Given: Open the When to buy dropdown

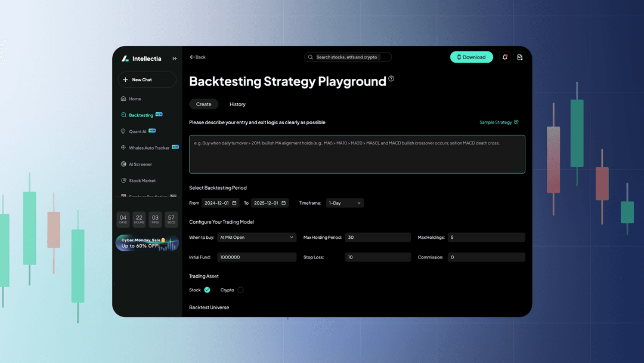Looking at the screenshot, I should [x=256, y=238].
